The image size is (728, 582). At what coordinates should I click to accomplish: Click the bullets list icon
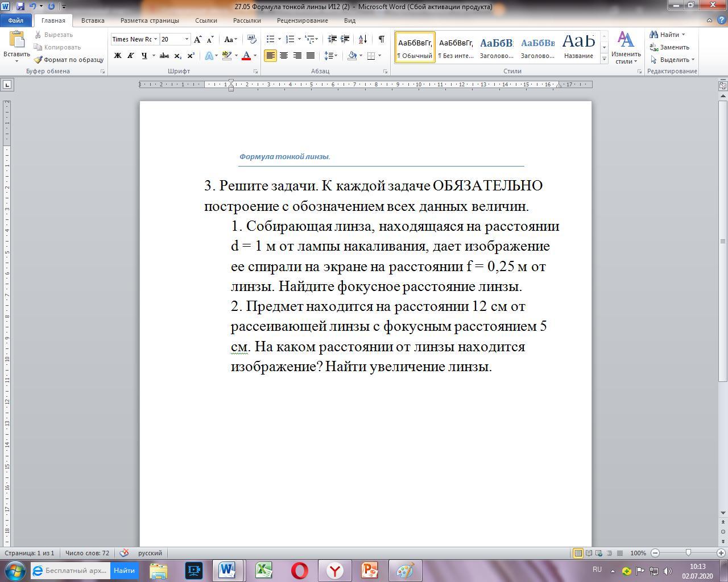[271, 39]
